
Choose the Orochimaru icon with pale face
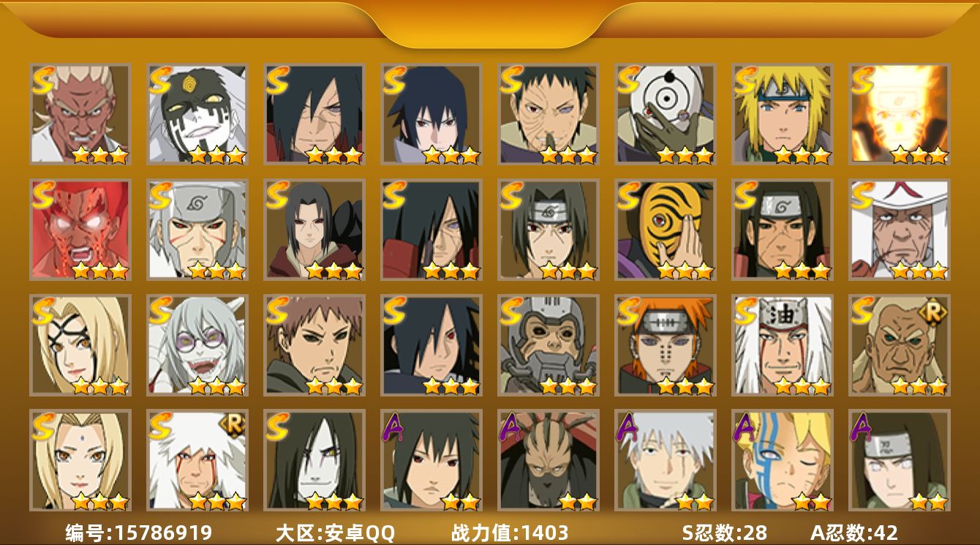click(314, 461)
